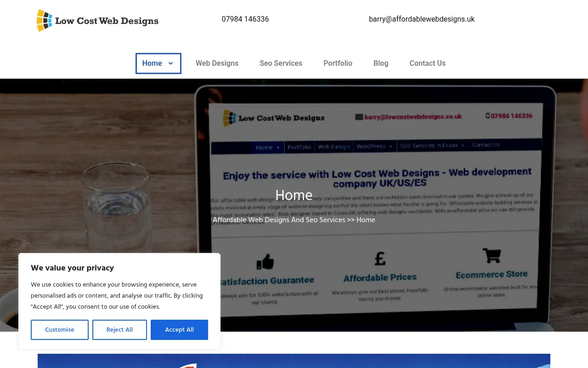
Task: Accept All cookies
Action: pos(179,330)
